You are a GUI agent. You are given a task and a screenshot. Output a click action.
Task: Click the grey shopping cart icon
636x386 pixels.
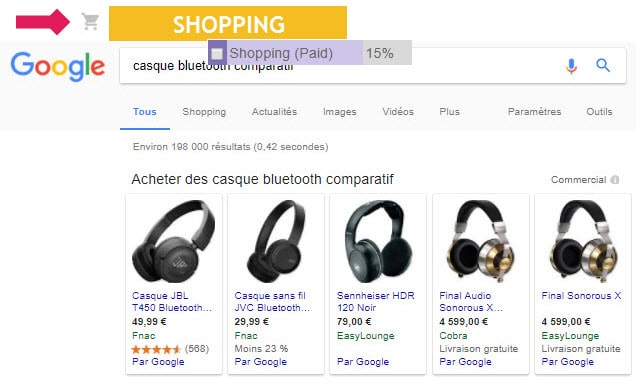90,21
